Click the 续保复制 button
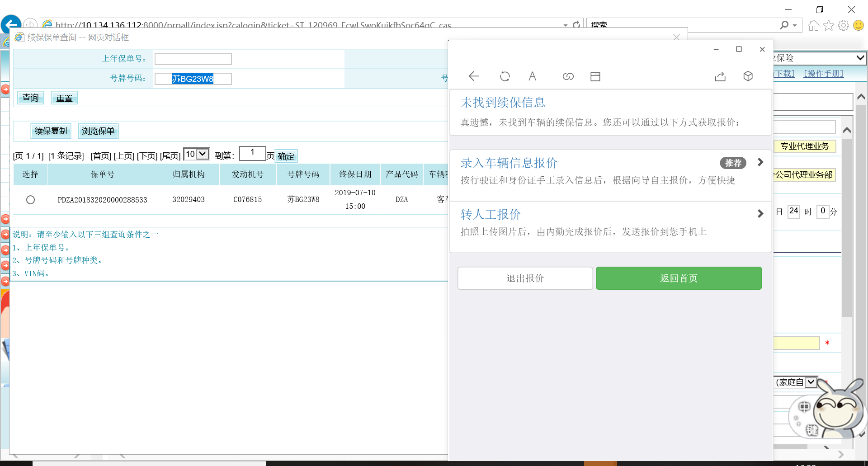Viewport: 868px width, 466px height. [x=51, y=131]
